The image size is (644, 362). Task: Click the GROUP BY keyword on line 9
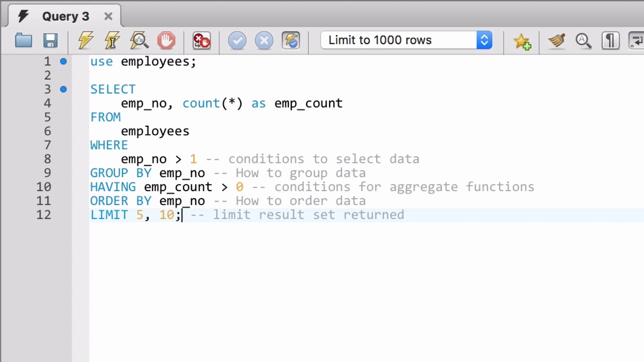[x=120, y=173]
